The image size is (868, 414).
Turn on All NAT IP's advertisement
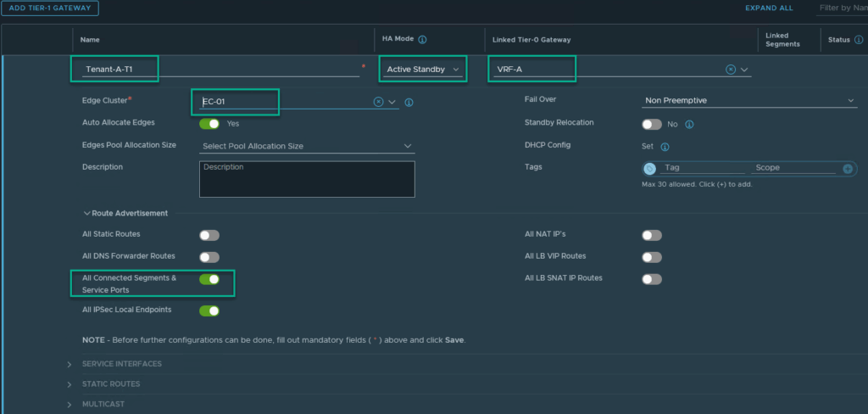652,235
